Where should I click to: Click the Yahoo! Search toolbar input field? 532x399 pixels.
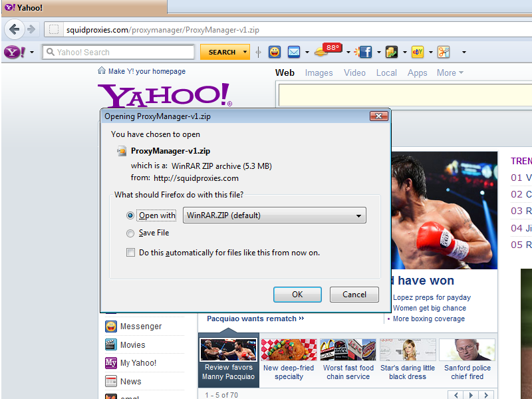pyautogui.click(x=118, y=52)
